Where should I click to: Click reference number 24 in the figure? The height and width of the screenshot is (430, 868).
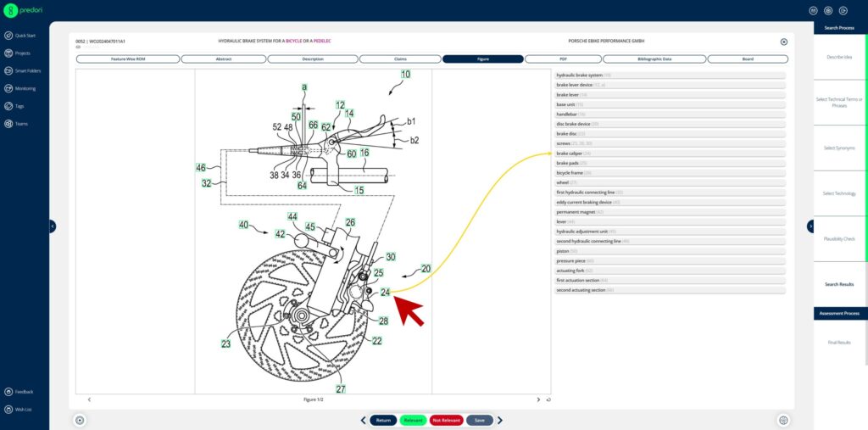pos(385,293)
